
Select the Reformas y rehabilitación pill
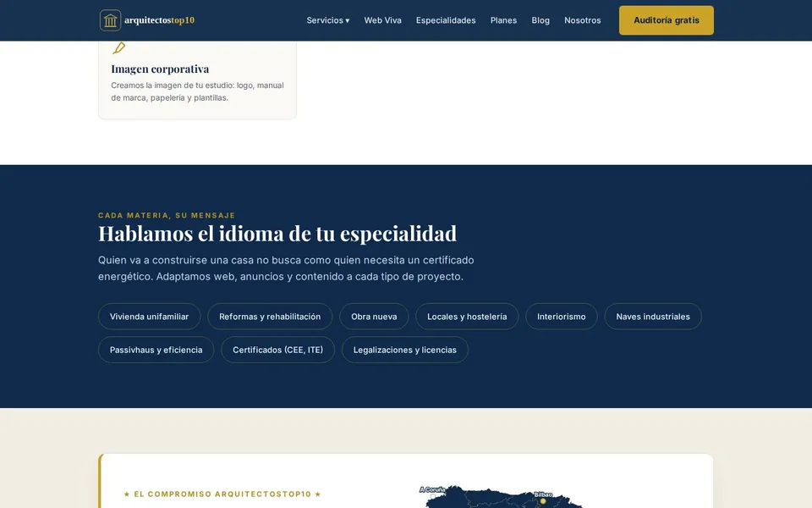coord(270,316)
